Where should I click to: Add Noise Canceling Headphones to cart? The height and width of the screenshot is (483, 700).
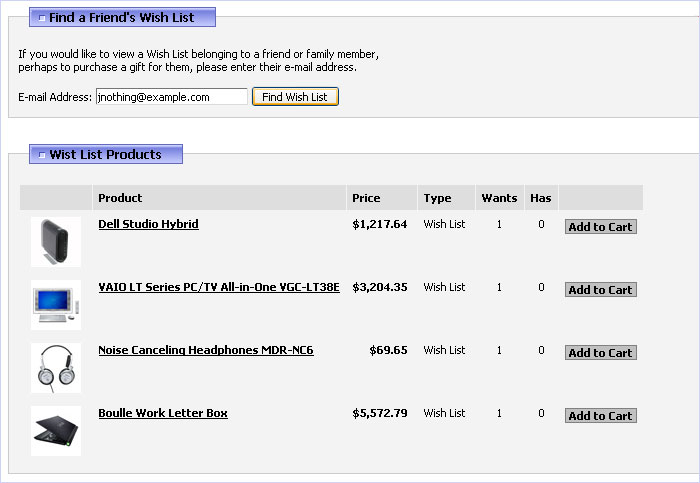pyautogui.click(x=600, y=353)
